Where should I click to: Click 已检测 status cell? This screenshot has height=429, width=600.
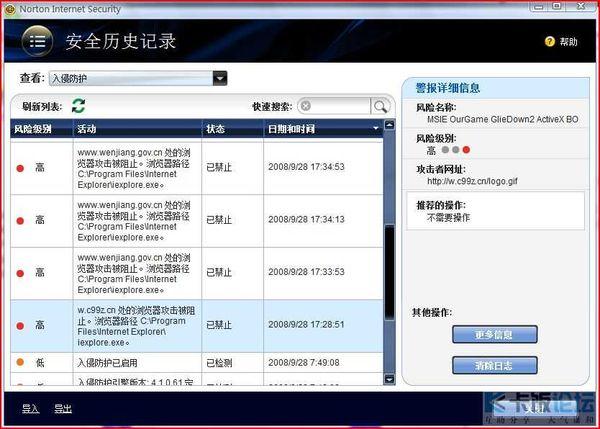point(219,362)
